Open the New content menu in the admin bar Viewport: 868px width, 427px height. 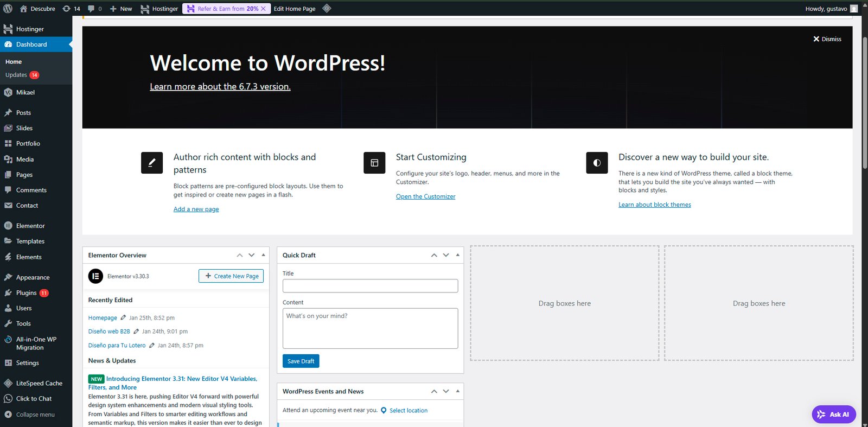pyautogui.click(x=121, y=9)
